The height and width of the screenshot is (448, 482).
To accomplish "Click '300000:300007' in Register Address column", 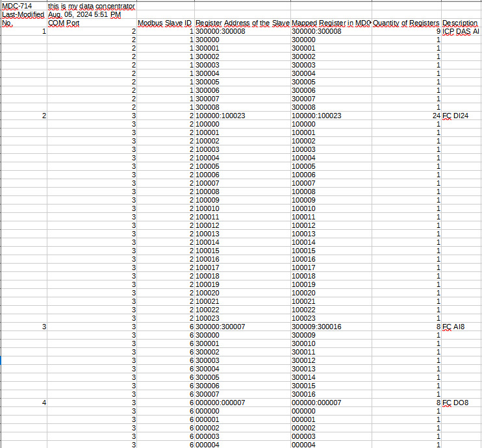I will 242,327.
